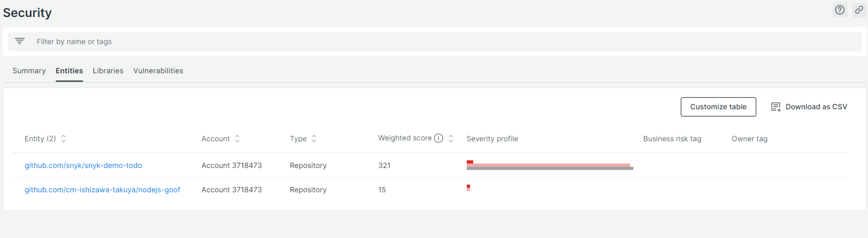The image size is (868, 238).
Task: Click the copy permalink chain icon
Action: point(859,10)
